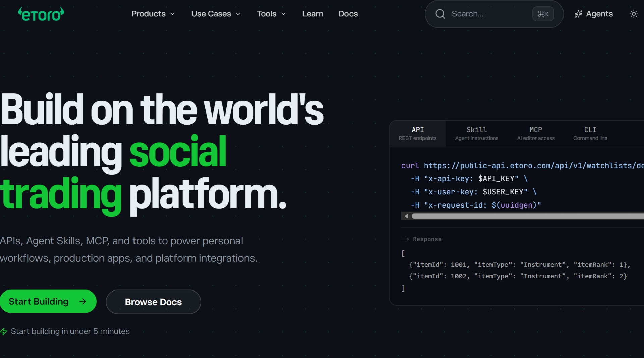Click the arrow inside Start Building button

click(83, 301)
